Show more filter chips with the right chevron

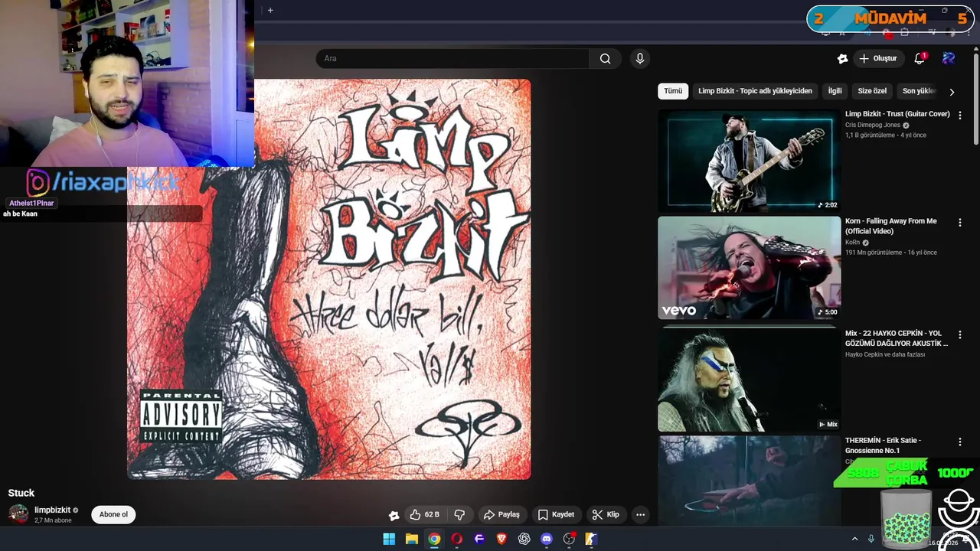(x=952, y=92)
